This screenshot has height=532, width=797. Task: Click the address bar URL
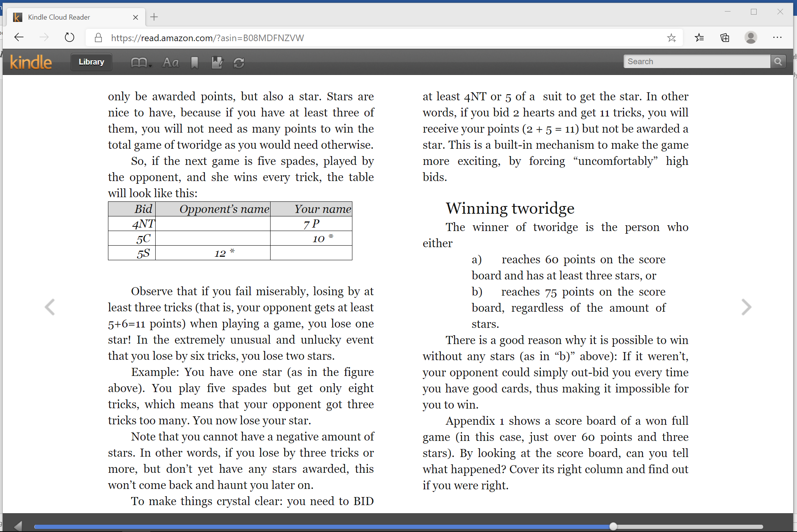(x=208, y=38)
